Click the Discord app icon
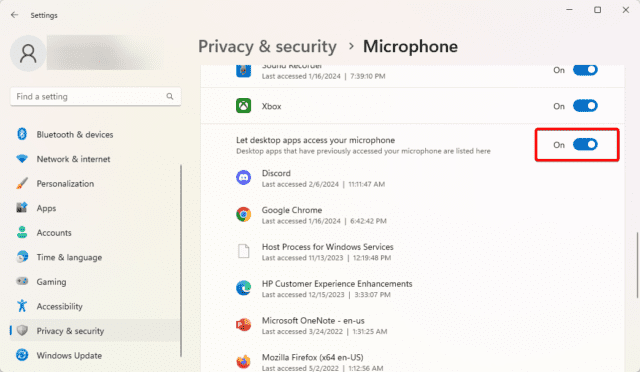640x372 pixels. click(x=244, y=178)
